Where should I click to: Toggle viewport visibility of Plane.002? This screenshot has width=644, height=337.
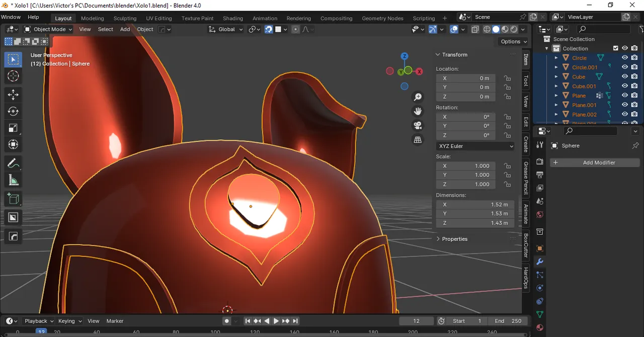tap(625, 114)
